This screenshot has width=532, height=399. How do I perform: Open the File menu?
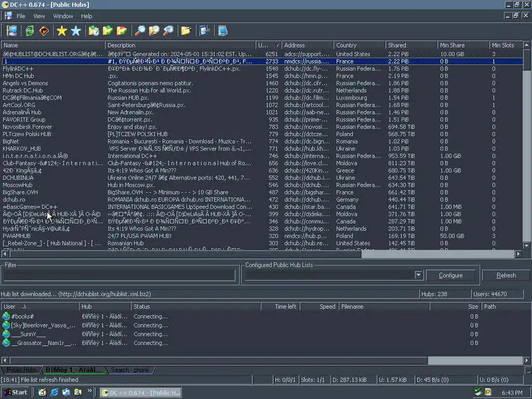[x=21, y=16]
